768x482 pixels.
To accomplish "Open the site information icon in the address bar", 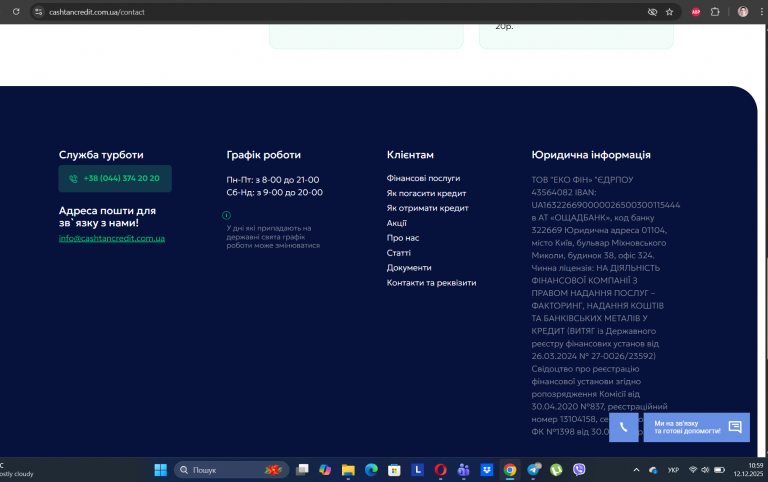I will coord(39,12).
